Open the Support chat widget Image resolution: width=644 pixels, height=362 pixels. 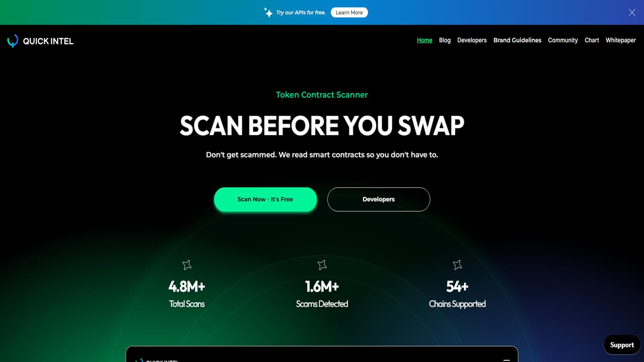622,345
